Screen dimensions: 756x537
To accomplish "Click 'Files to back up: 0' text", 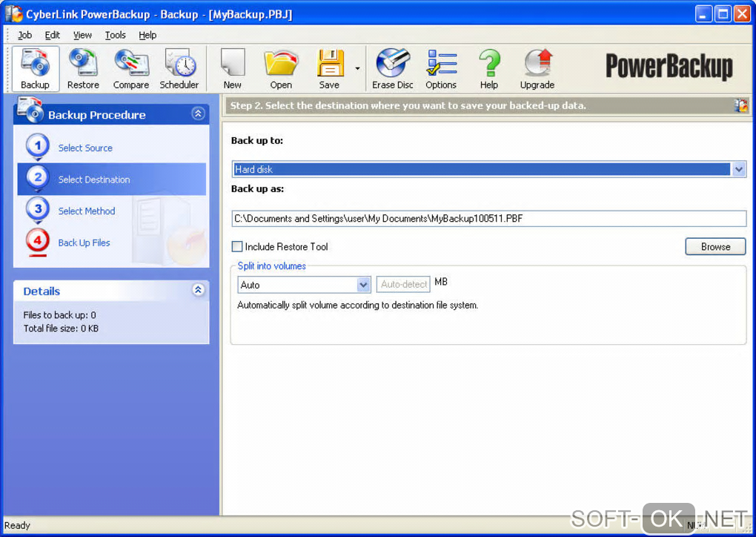I will point(60,315).
